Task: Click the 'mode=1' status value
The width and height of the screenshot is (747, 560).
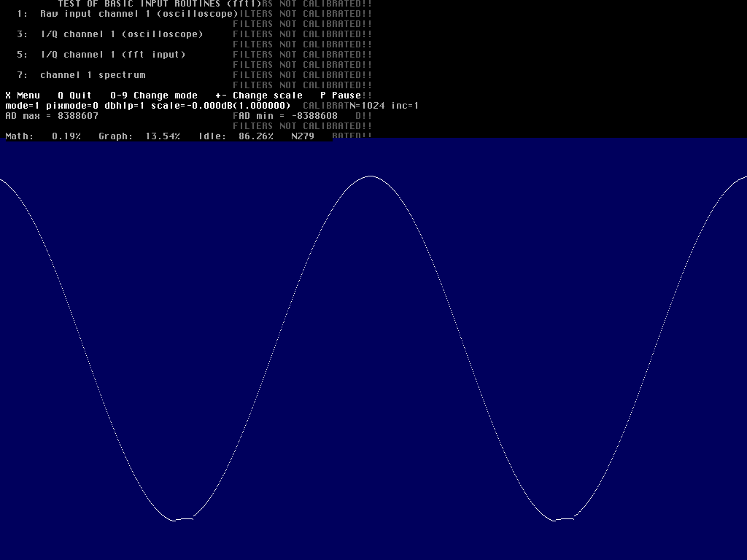Action: 23,106
